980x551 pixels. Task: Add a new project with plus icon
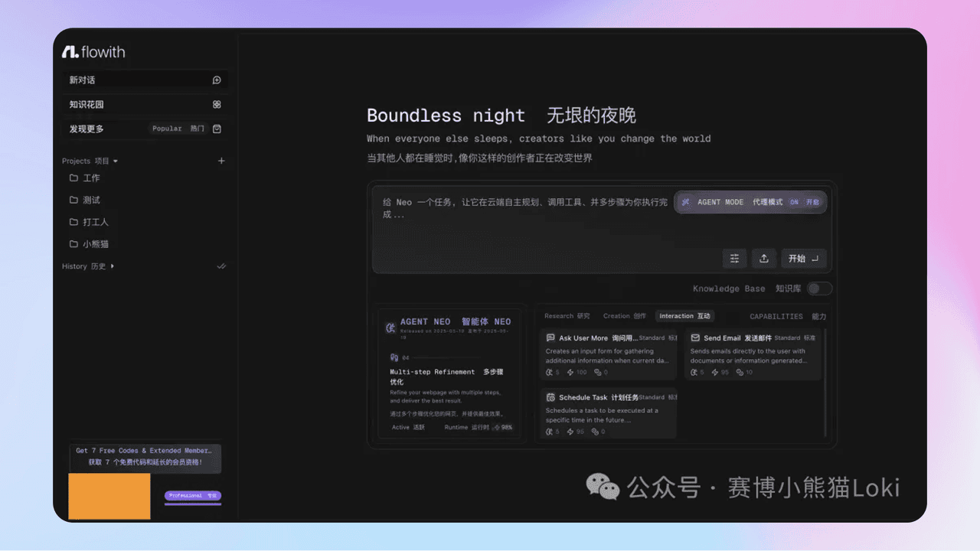click(x=221, y=161)
